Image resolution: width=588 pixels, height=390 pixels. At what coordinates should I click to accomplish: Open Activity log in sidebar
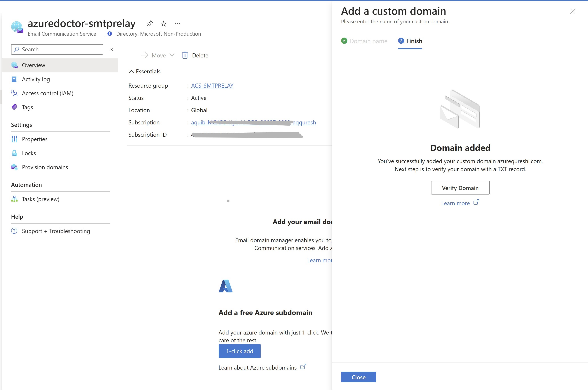click(36, 79)
